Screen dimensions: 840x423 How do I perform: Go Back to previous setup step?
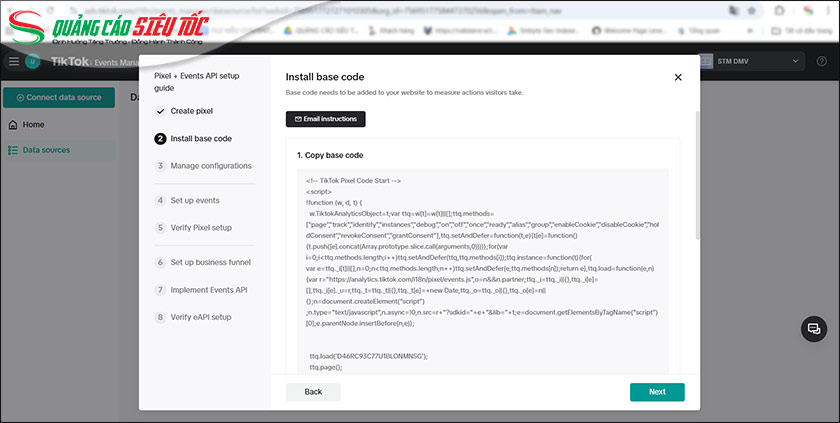(x=313, y=392)
